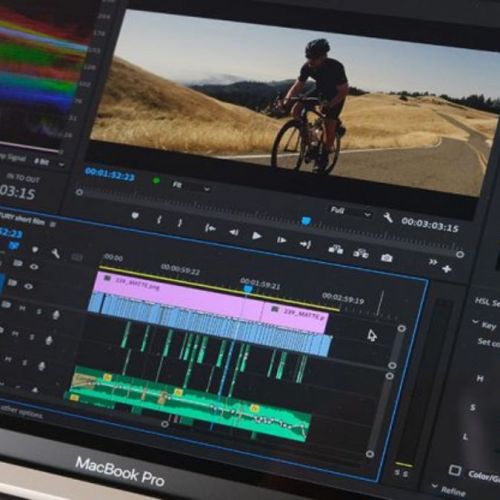The height and width of the screenshot is (500, 500).
Task: Click the blue playhead on Program Monitor scrubber
Action: click(x=306, y=221)
